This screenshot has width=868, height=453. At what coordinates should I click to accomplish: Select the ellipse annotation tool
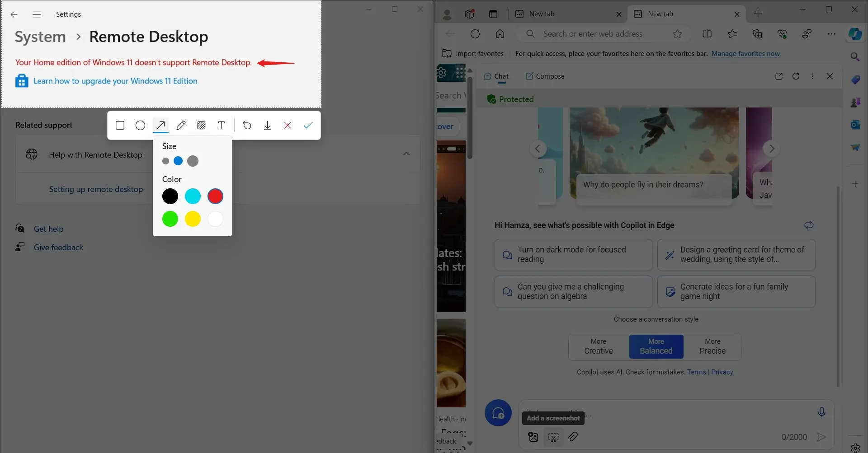140,126
